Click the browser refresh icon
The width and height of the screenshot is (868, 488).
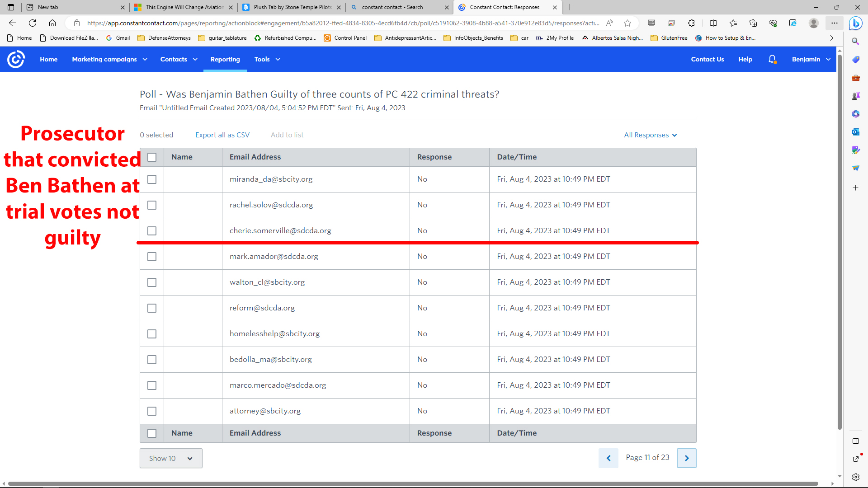[33, 23]
